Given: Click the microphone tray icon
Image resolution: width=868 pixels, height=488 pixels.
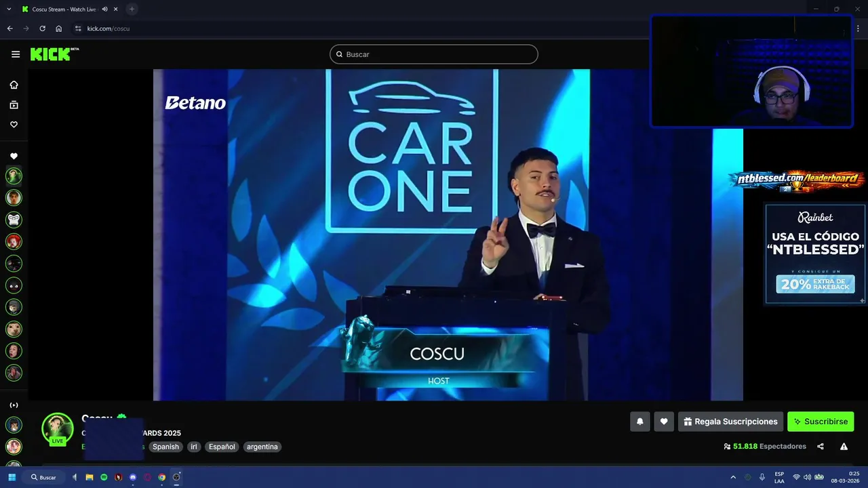Looking at the screenshot, I should tap(762, 477).
